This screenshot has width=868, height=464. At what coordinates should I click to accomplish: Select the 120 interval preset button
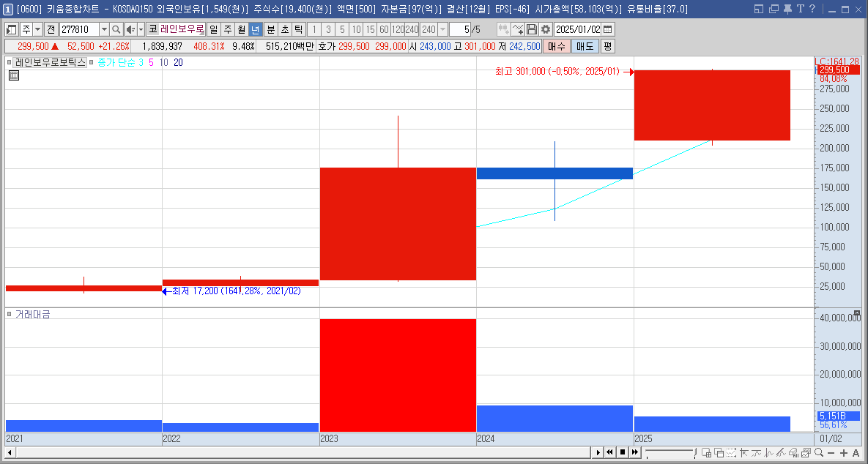pos(398,29)
